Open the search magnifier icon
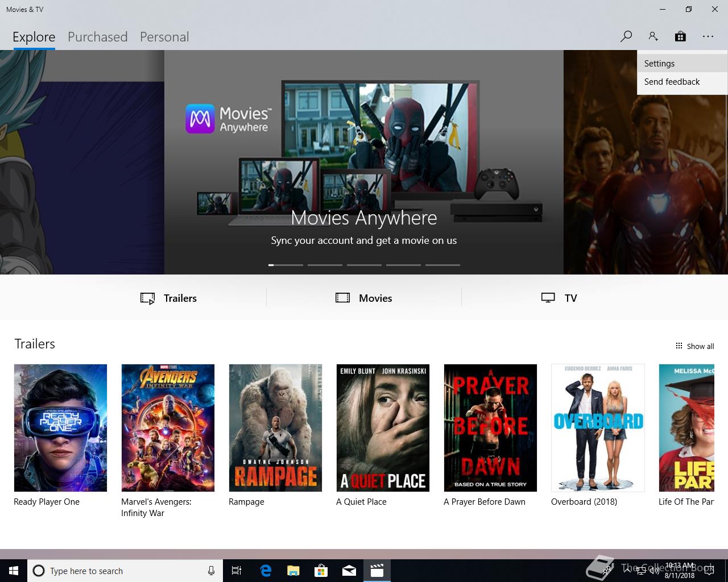The width and height of the screenshot is (728, 582). coord(626,36)
